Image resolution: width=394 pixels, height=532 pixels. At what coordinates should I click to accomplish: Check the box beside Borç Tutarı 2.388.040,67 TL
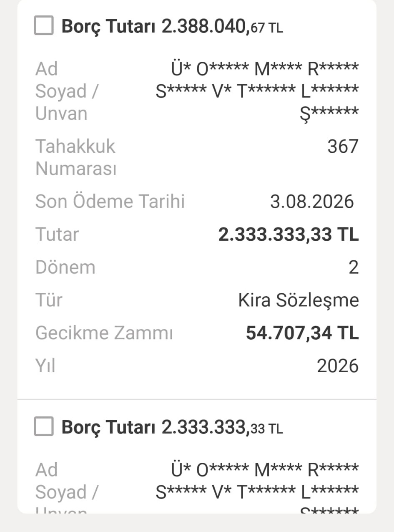click(44, 25)
